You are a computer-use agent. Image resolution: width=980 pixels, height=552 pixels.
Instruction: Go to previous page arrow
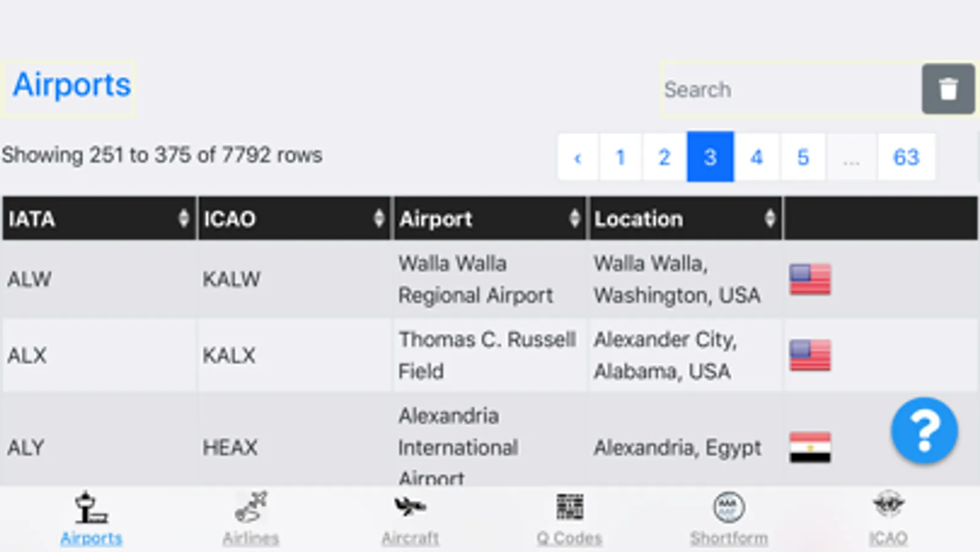577,157
